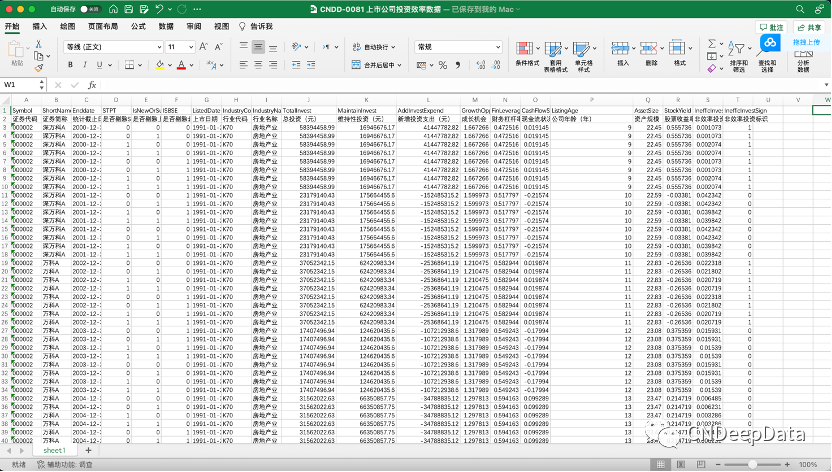The width and height of the screenshot is (832, 472).
Task: Click 合并后居中 merge and center
Action: [376, 65]
